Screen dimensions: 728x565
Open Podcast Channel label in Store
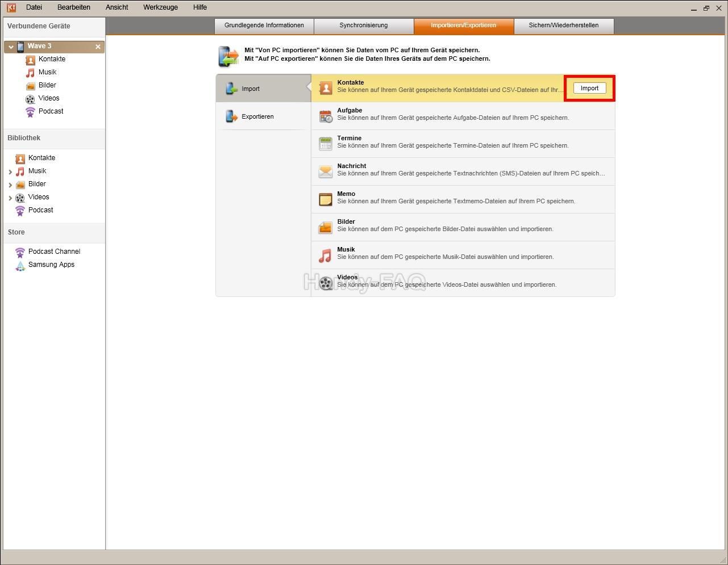click(x=54, y=252)
